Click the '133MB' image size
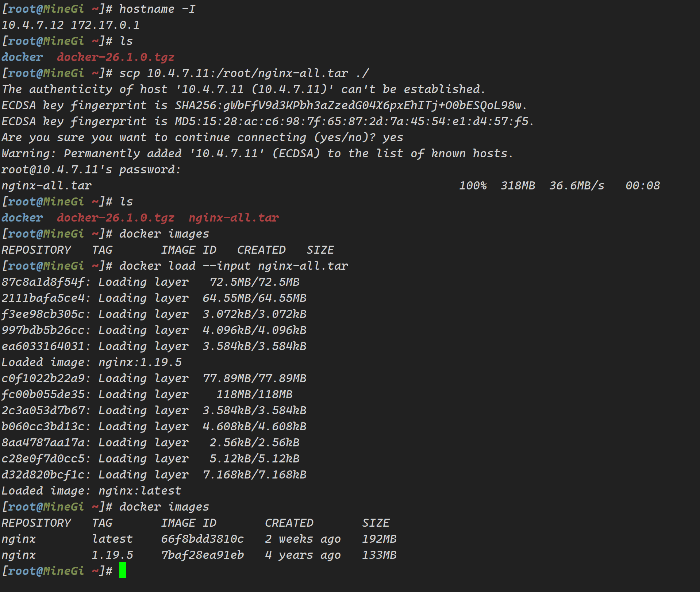The image size is (700, 592). pos(379,555)
